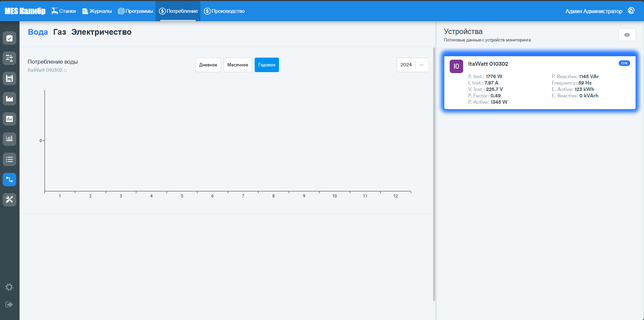This screenshot has width=644, height=320.
Task: Switch to the Вода tab
Action: [38, 32]
